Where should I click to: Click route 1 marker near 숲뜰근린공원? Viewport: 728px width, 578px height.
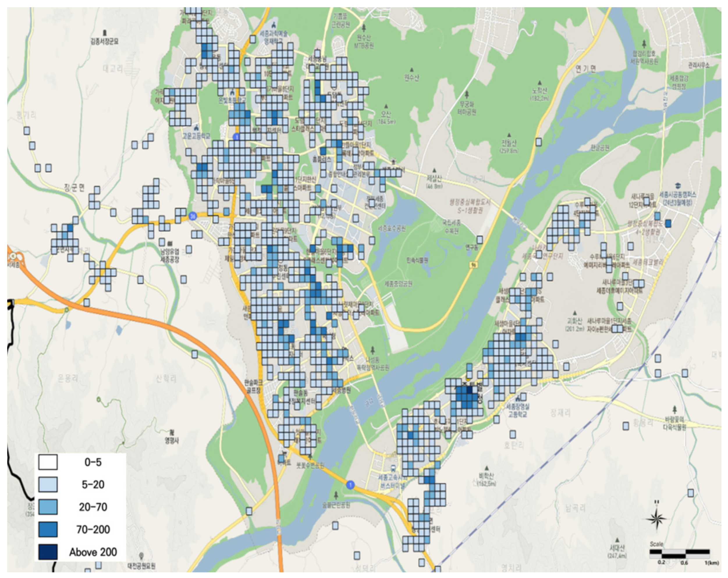[x=351, y=485]
